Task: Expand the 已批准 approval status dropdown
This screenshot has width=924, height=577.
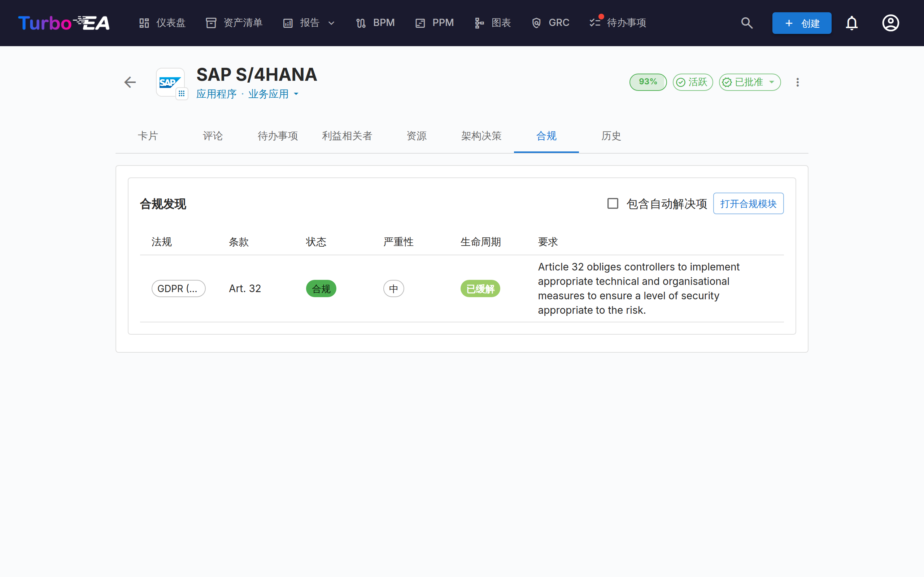Action: (750, 82)
